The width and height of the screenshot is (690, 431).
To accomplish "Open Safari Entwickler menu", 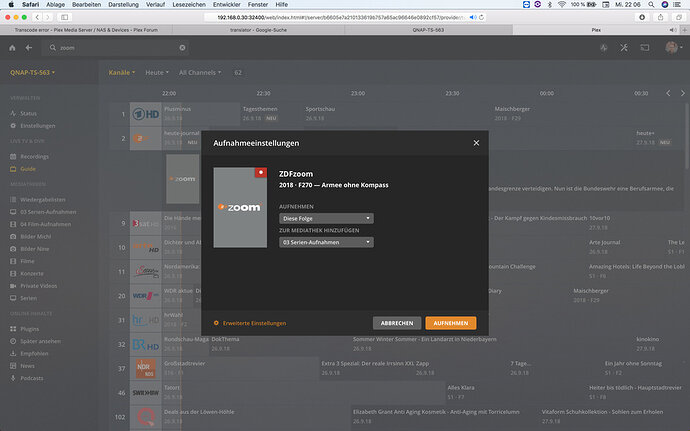I will 227,4.
